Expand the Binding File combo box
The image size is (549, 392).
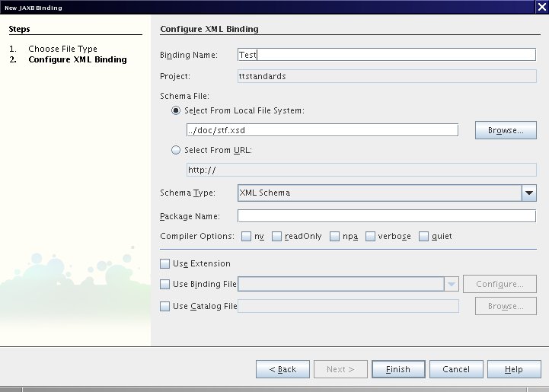452,284
